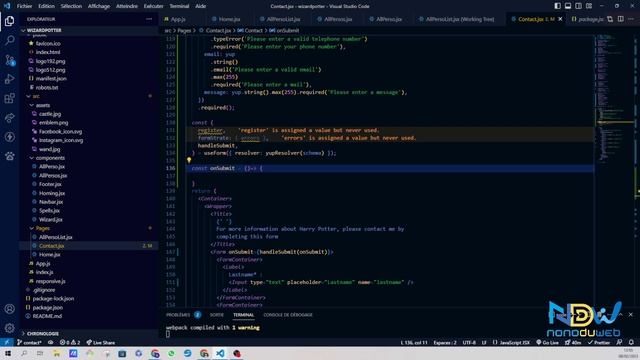Click the errors and warnings count
The width and height of the screenshot is (640, 360).
click(70, 342)
